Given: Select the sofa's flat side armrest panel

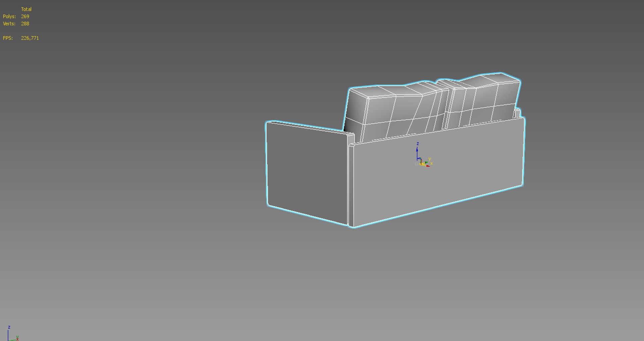Looking at the screenshot, I should (308, 173).
